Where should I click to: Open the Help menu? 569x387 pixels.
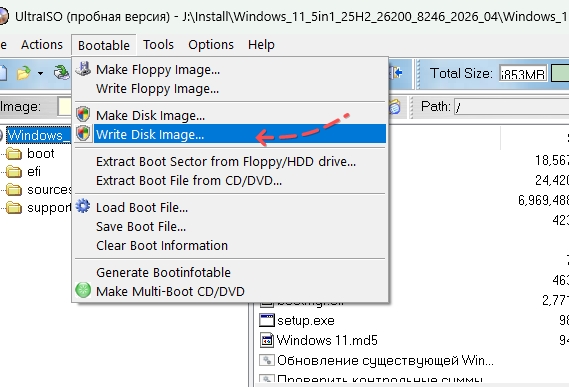[x=261, y=45]
